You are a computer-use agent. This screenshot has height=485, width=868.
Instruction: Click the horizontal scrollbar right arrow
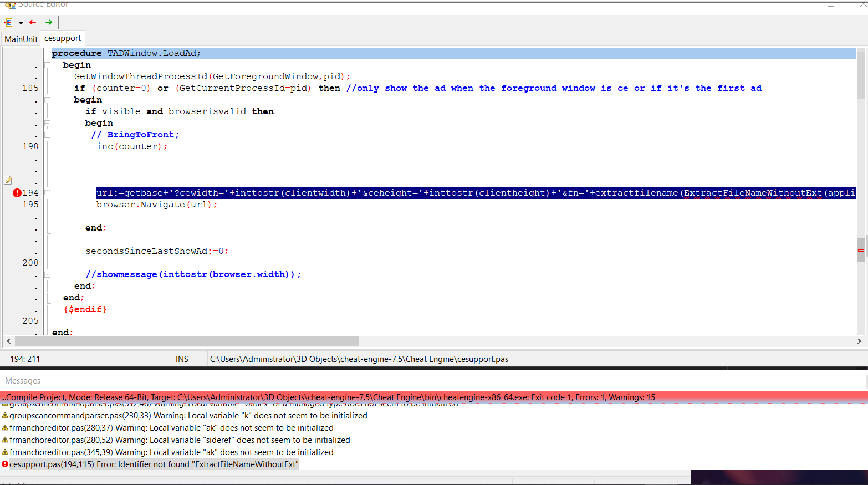tap(859, 341)
